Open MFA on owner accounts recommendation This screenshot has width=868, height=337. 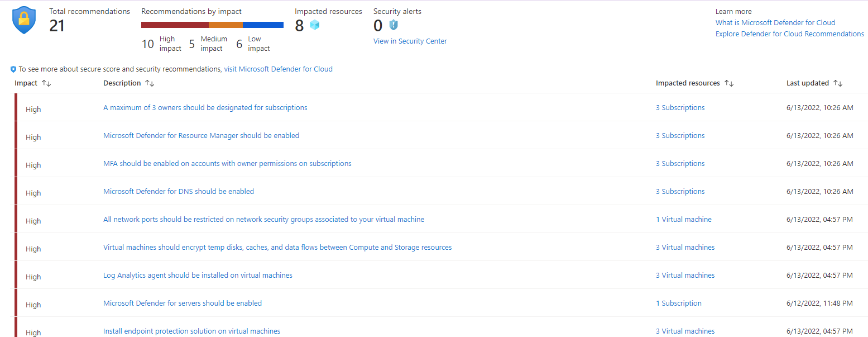point(227,163)
